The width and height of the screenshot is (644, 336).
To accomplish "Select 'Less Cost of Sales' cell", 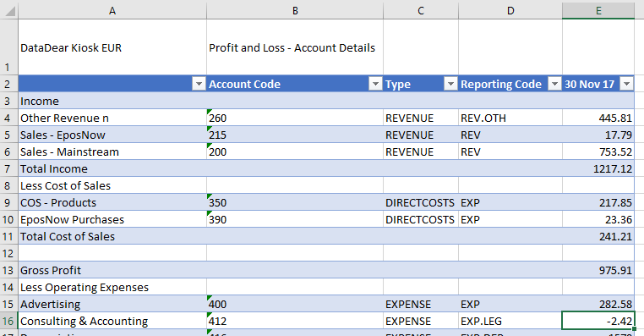I will tap(112, 185).
